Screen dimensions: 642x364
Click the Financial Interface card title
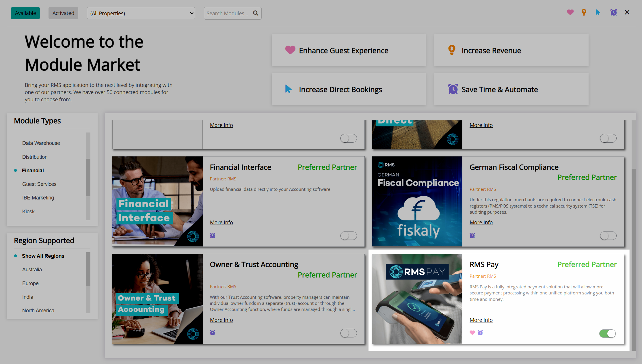tap(240, 167)
